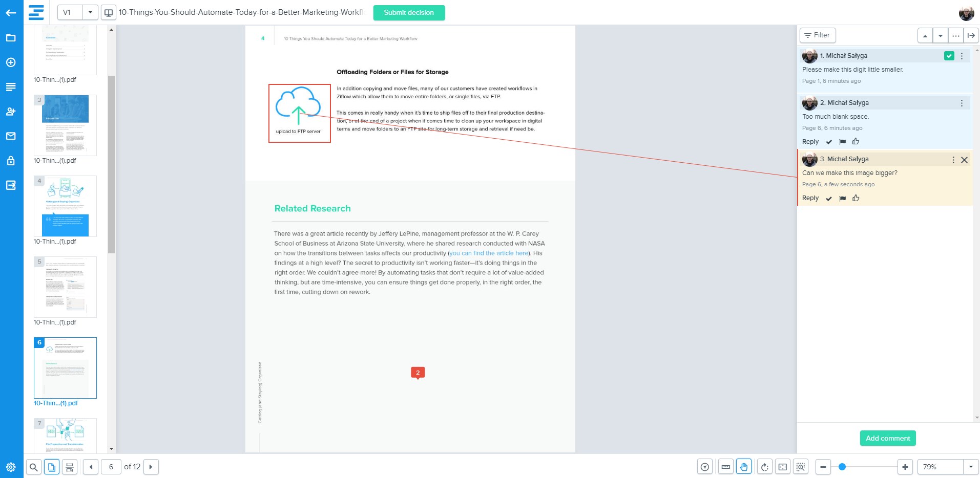The image size is (980, 478).
Task: Flag comment 2 about blank space
Action: click(x=842, y=142)
